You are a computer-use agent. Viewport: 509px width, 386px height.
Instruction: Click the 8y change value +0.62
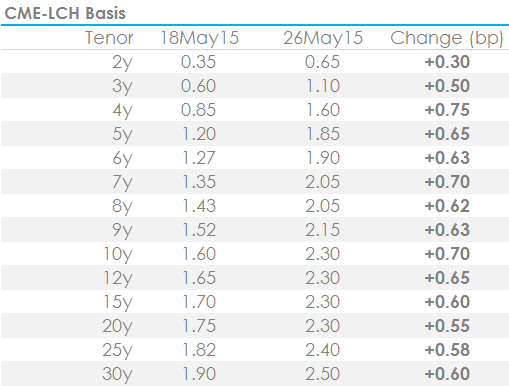(447, 206)
